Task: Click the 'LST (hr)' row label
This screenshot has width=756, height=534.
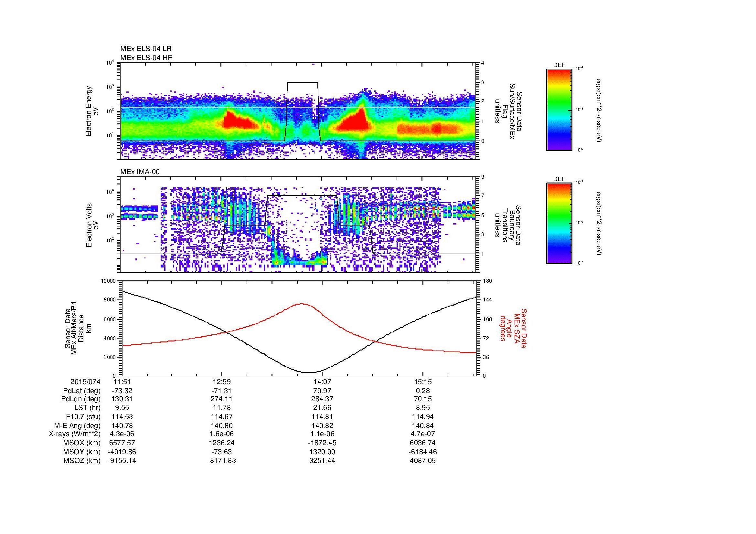Action: [x=87, y=408]
